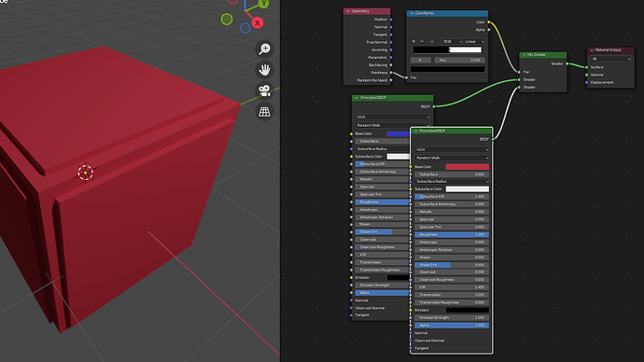Click Sheen Tint slider showing 0.500

(452, 265)
